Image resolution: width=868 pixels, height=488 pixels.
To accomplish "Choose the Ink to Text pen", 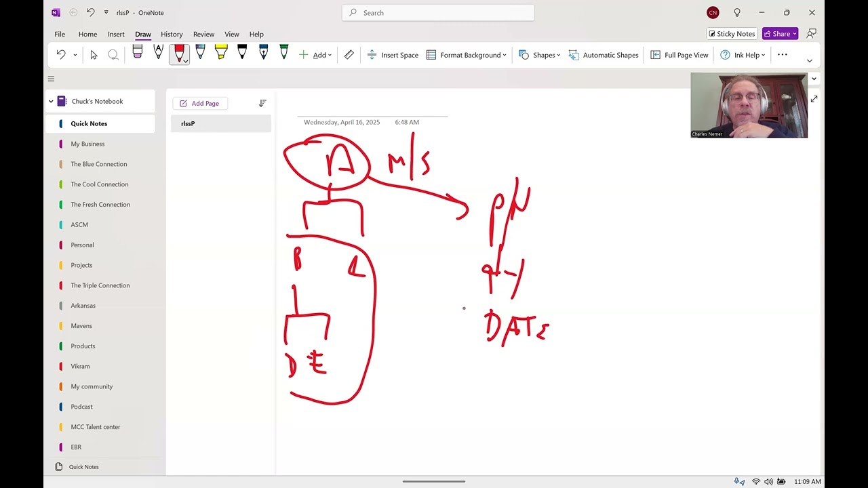I will point(158,52).
